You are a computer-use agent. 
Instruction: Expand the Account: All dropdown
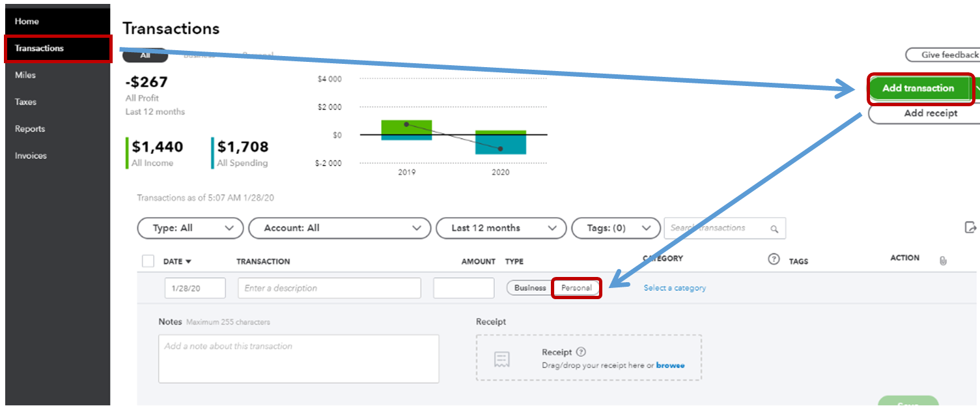[339, 228]
